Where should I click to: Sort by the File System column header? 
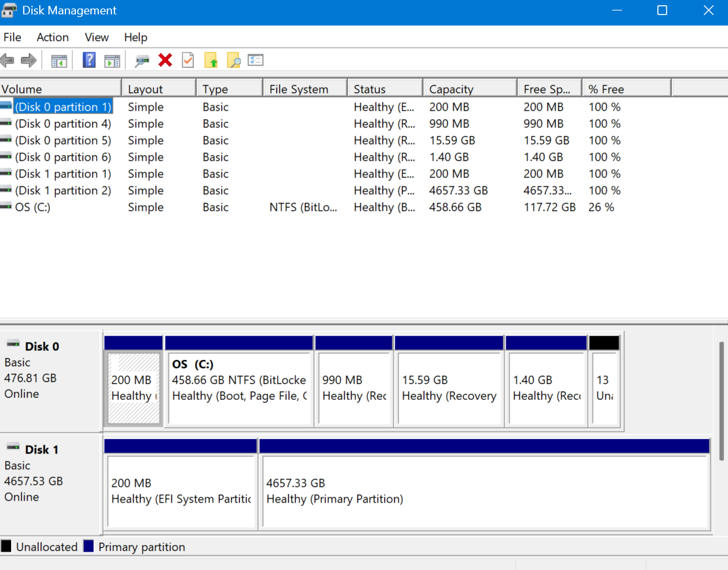click(x=305, y=89)
